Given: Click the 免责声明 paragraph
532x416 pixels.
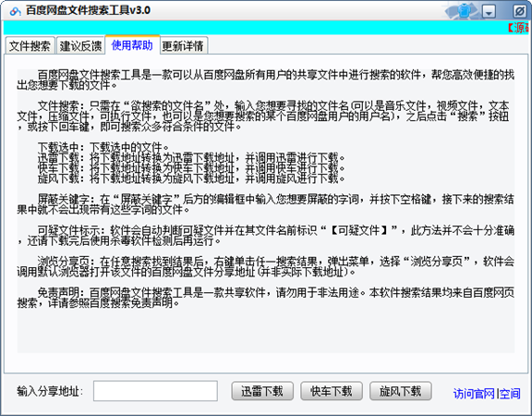Looking at the screenshot, I should (x=266, y=298).
